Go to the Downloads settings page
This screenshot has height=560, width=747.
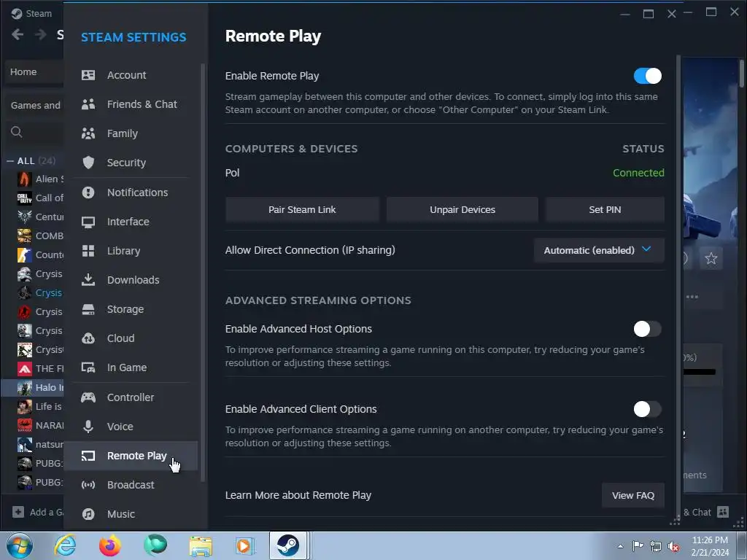click(x=131, y=280)
